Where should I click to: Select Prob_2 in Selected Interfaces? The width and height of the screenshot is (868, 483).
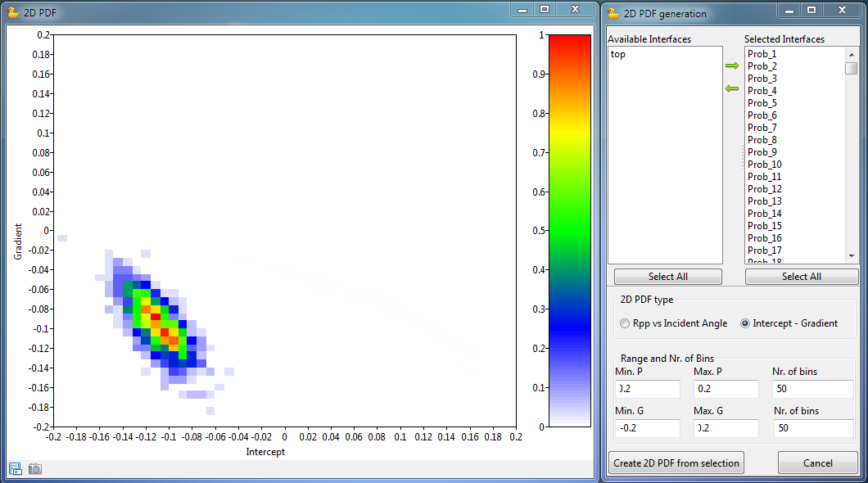pos(762,65)
